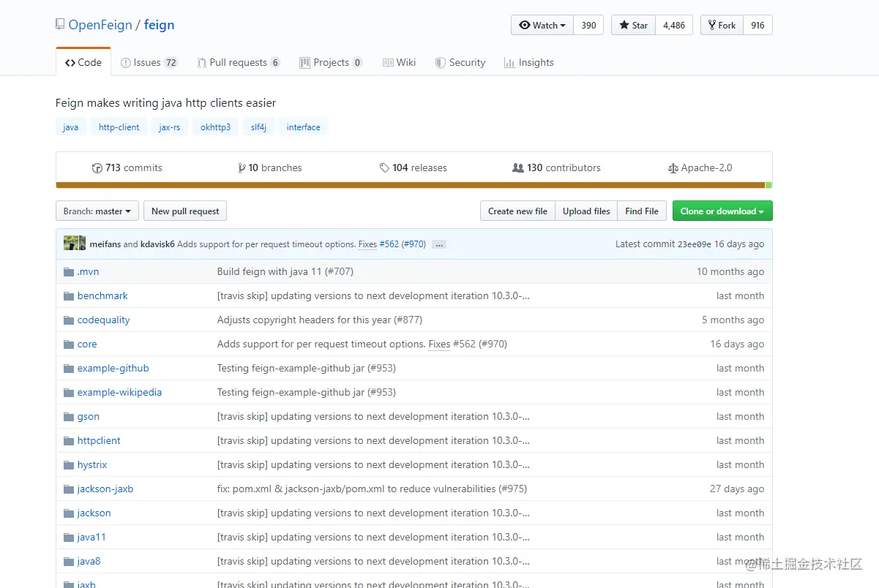Open the Wiki tab
Viewport: 879px width, 588px height.
400,62
